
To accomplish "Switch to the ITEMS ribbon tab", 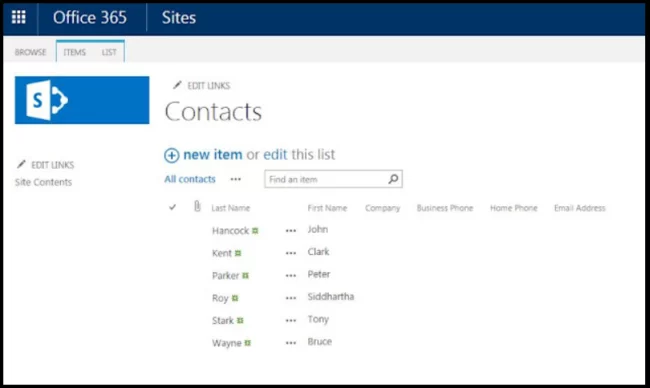I will point(75,52).
